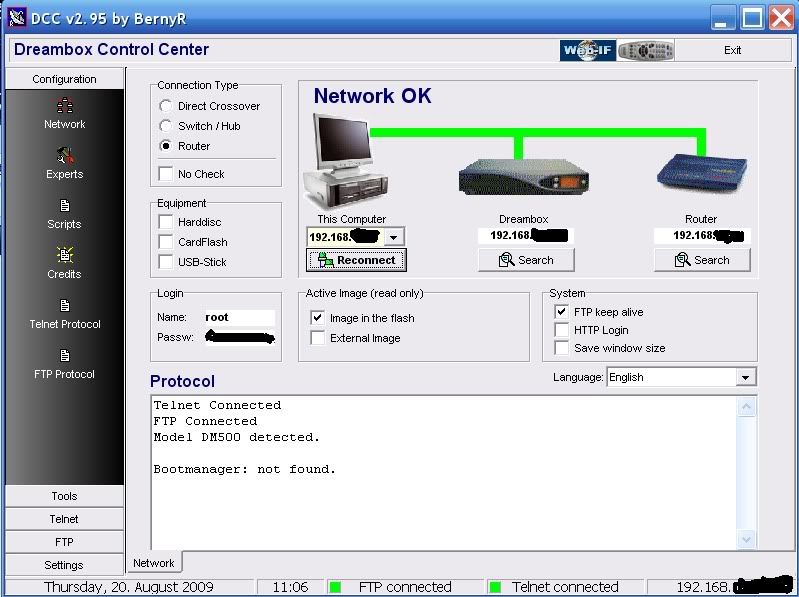The height and width of the screenshot is (597, 799).
Task: Click 'Telnet Connected' log line
Action: 217,405
